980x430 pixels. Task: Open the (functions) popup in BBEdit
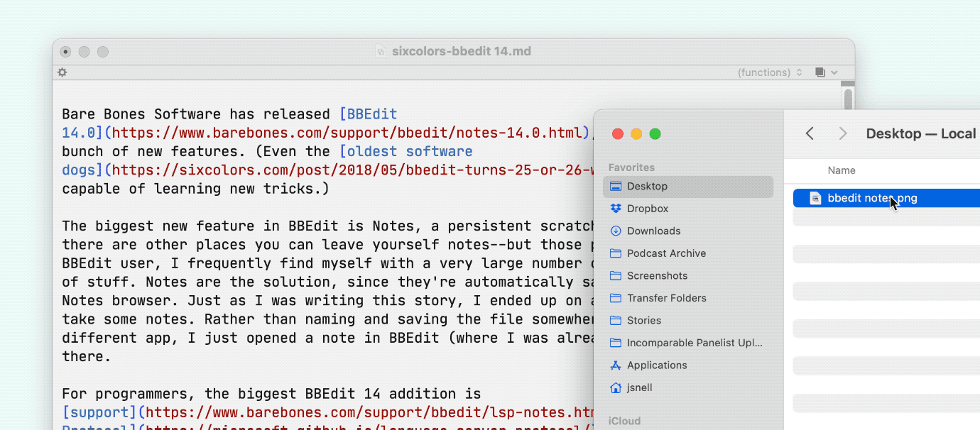tap(770, 72)
